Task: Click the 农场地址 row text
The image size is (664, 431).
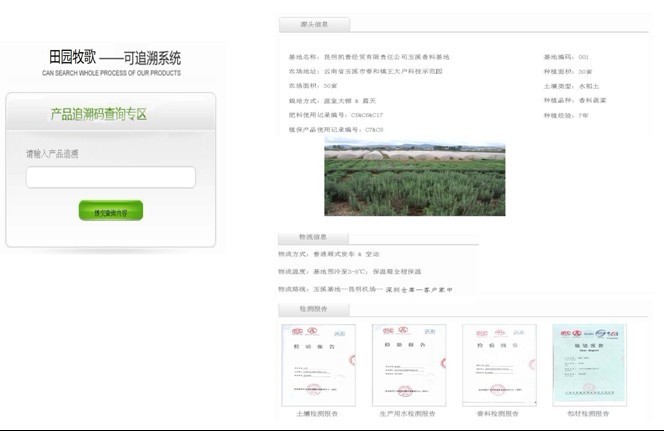Action: (365, 72)
